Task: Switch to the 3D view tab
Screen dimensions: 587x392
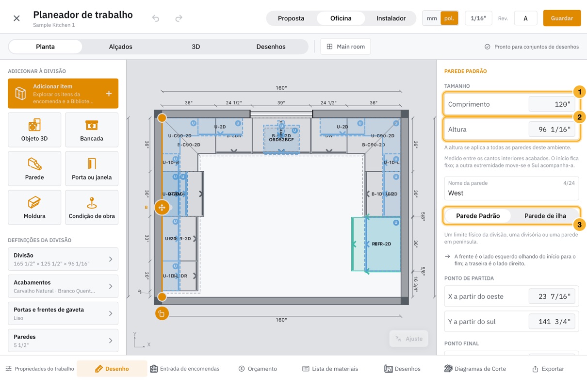Action: click(196, 47)
